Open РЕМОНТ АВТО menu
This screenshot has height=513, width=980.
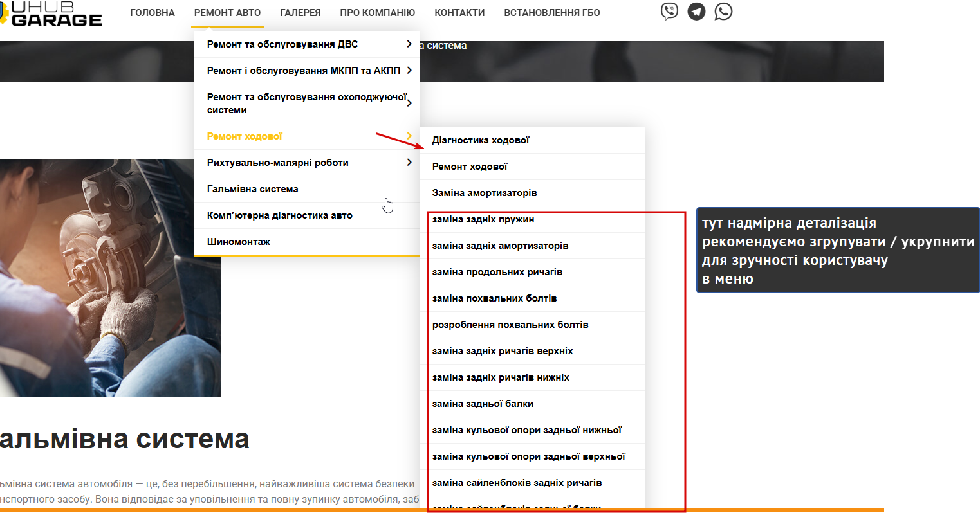pyautogui.click(x=228, y=13)
